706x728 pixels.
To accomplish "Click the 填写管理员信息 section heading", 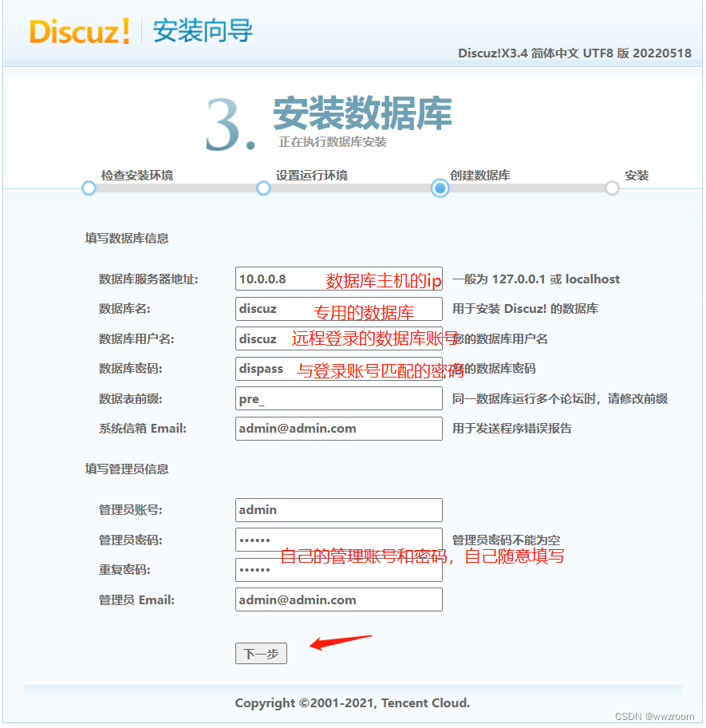I will 127,469.
